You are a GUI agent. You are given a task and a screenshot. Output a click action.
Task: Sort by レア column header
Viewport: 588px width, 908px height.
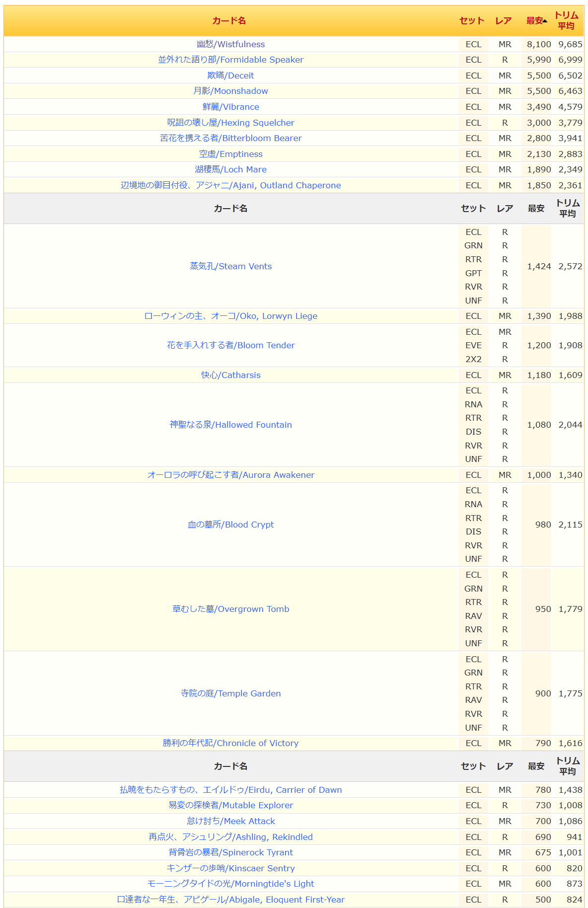pos(503,21)
